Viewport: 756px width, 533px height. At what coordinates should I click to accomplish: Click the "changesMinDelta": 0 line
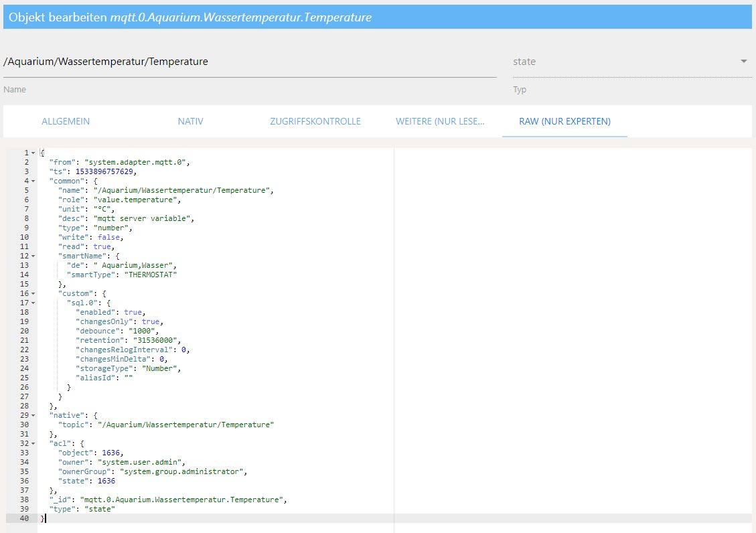click(x=121, y=359)
